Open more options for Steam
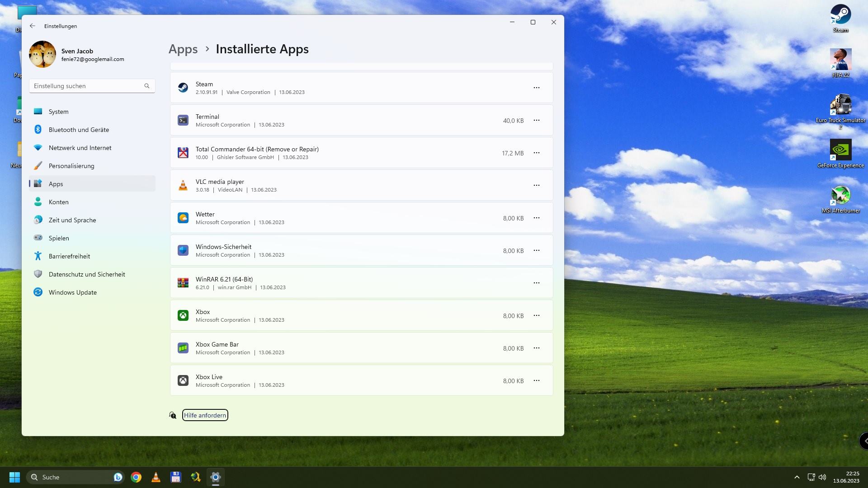 pos(537,88)
